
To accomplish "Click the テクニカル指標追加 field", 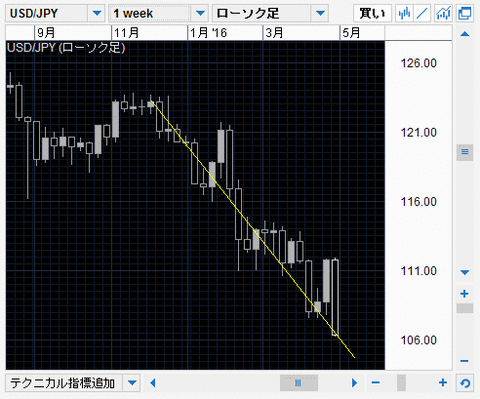I will tap(64, 383).
